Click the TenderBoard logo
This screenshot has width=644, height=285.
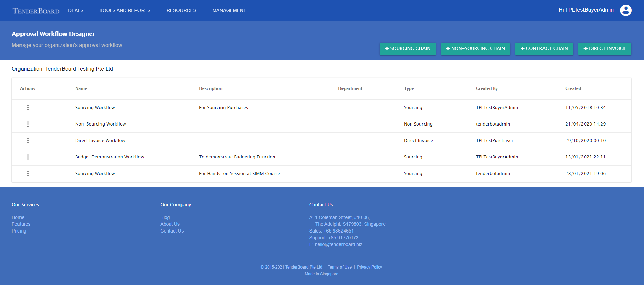point(36,11)
